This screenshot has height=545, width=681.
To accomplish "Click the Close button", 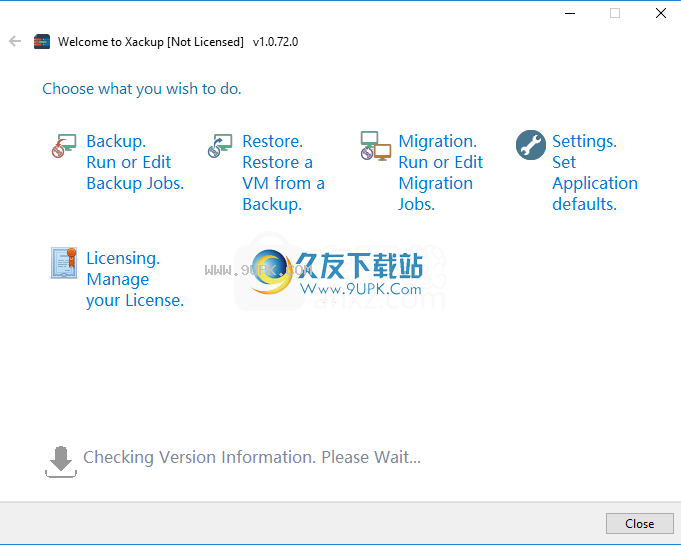I will [x=640, y=523].
